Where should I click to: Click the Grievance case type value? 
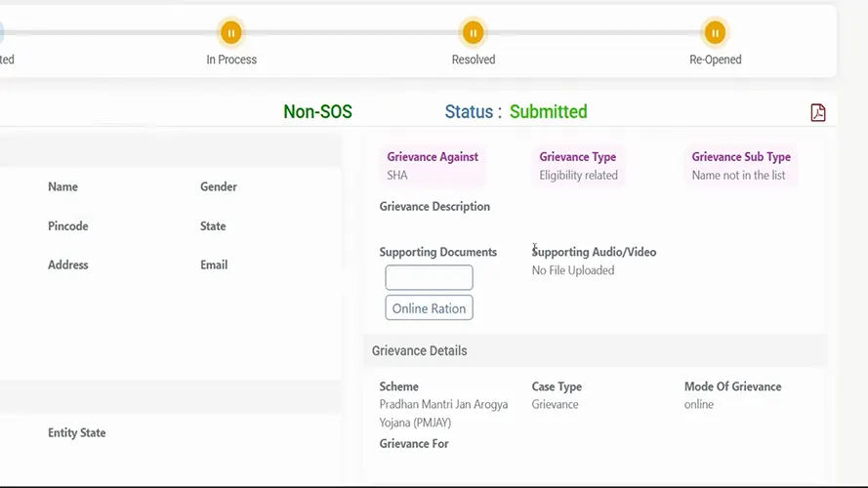pyautogui.click(x=555, y=404)
